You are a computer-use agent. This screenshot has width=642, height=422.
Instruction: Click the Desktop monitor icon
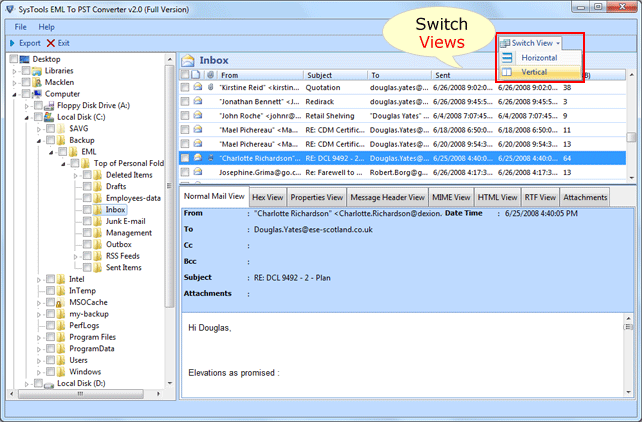pos(25,59)
